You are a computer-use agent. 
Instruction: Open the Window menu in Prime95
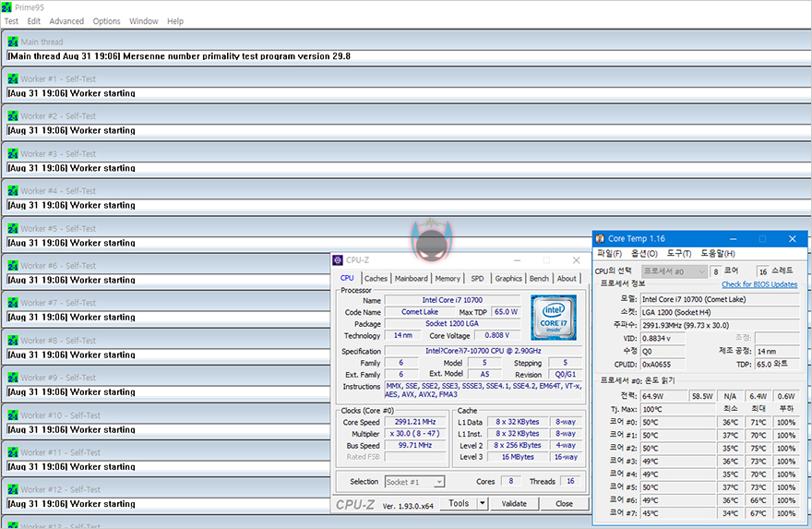pyautogui.click(x=143, y=21)
